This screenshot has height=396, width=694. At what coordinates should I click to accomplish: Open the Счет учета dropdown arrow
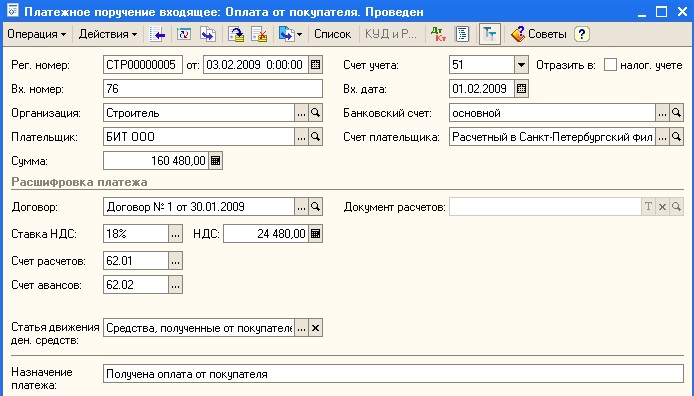(521, 65)
